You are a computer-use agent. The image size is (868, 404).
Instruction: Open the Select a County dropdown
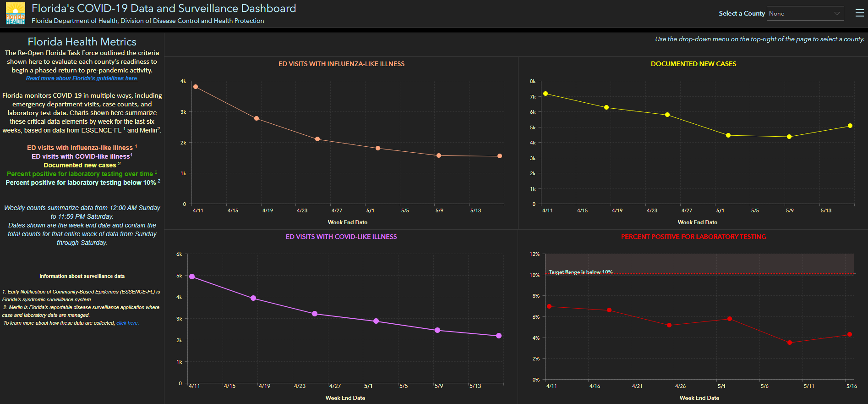(806, 13)
